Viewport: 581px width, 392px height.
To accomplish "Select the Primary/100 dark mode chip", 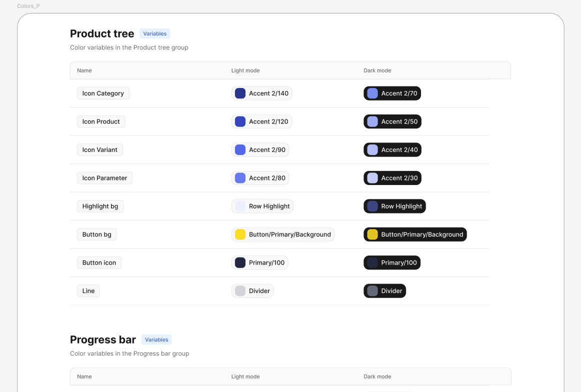I will 372,262.
